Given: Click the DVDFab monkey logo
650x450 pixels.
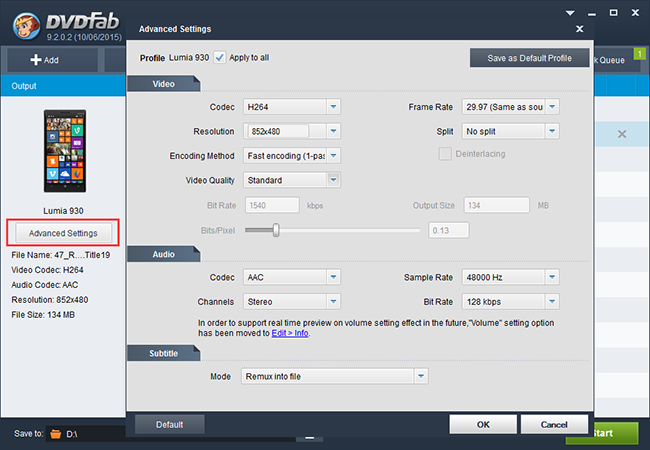Looking at the screenshot, I should (x=27, y=25).
